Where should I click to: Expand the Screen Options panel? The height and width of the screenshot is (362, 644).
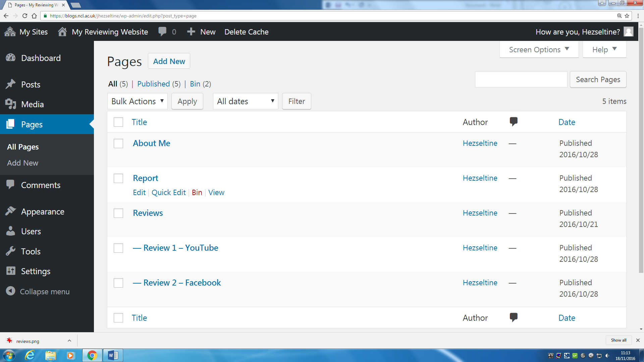pyautogui.click(x=539, y=50)
